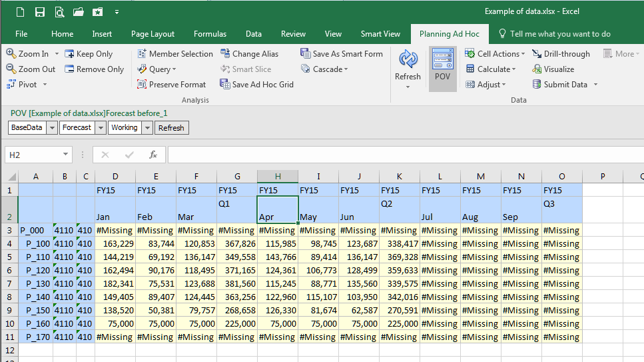Click the Refresh button in the POV bar
This screenshot has height=362, width=644.
click(172, 128)
